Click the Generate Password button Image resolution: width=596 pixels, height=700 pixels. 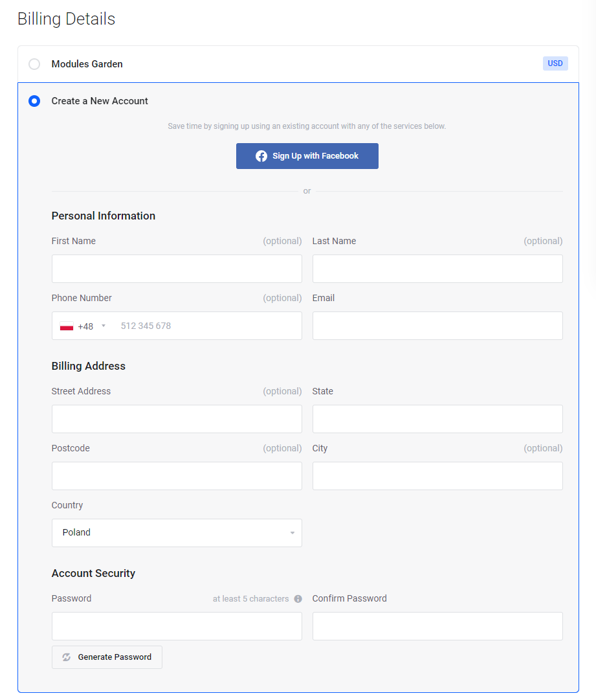pyautogui.click(x=107, y=657)
